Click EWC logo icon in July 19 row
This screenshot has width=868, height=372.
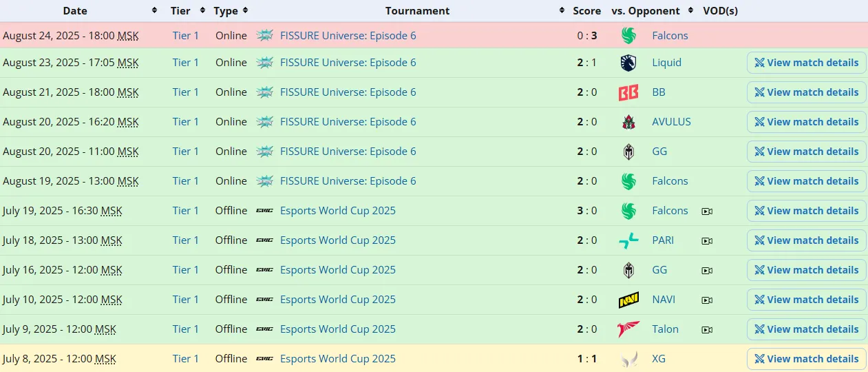tap(264, 211)
